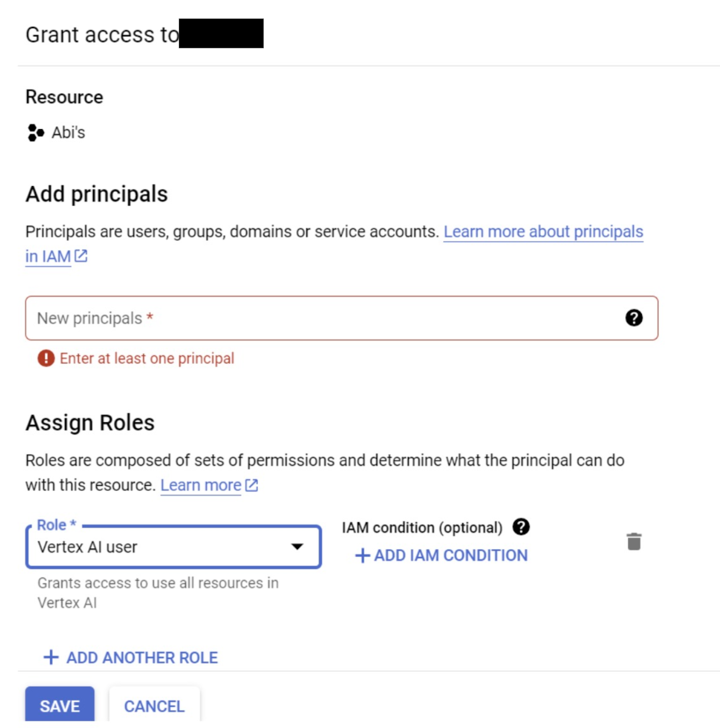Save the access grant
Image resolution: width=720 pixels, height=728 pixels.
coord(60,706)
